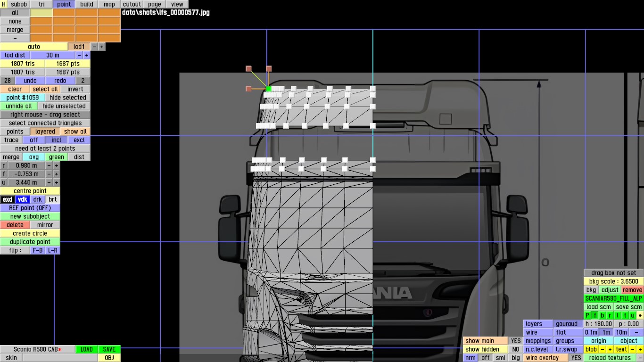Select the yellow highlighted layer cell
The image size is (644, 362).
[41, 13]
